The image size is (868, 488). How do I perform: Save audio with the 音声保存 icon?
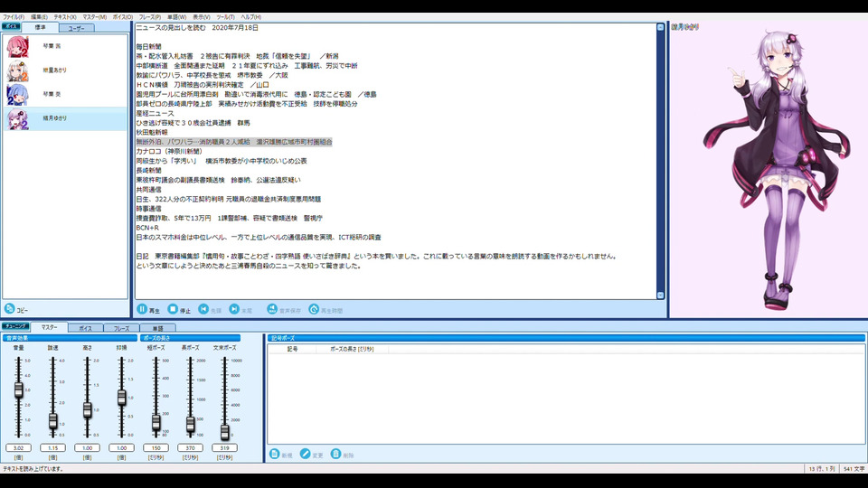pyautogui.click(x=272, y=309)
